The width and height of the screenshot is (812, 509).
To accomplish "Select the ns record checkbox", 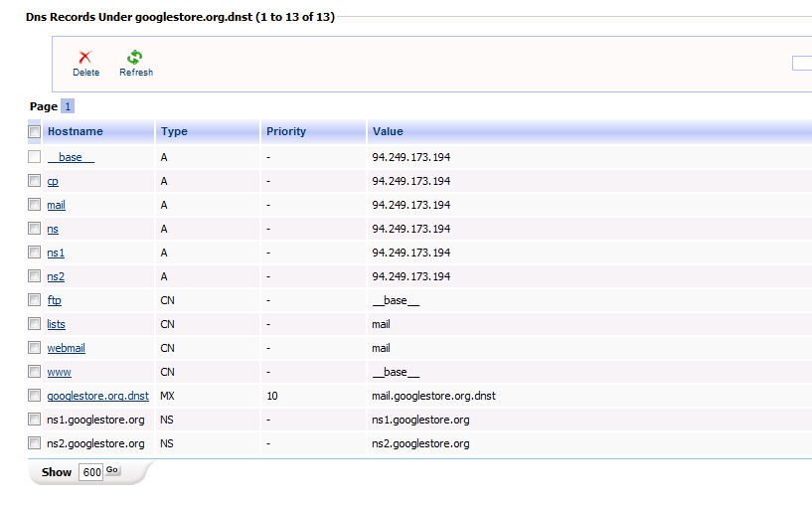I will point(34,228).
